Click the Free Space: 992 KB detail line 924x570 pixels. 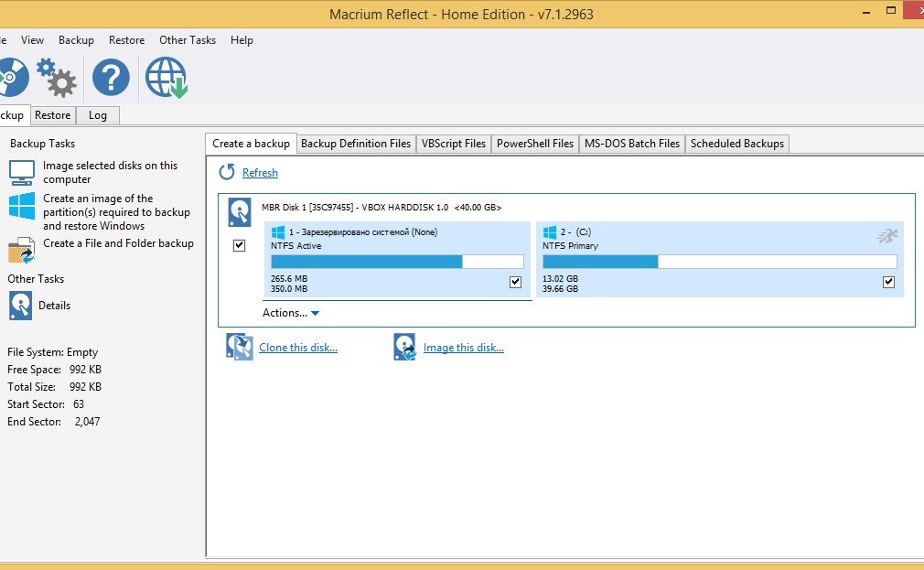pos(54,370)
